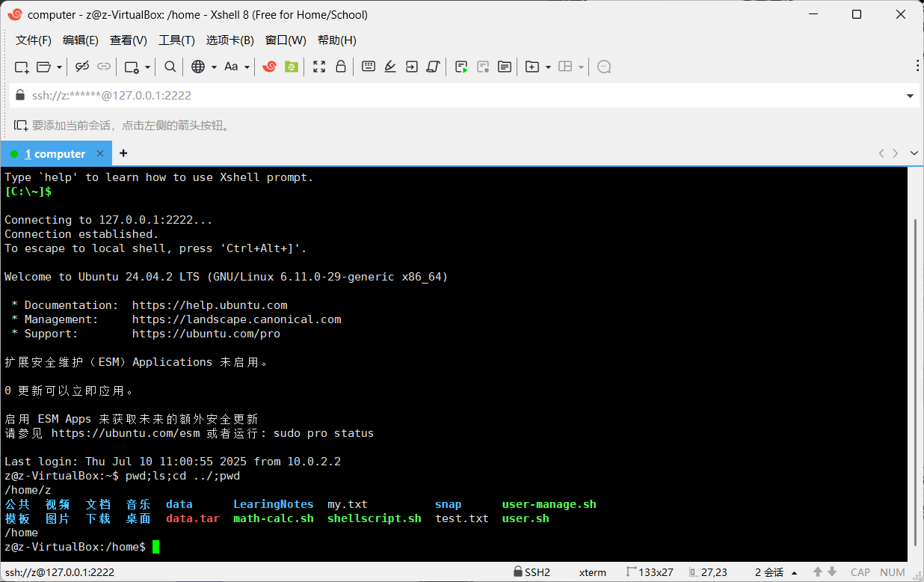Screen dimensions: 924x582
Task: Click the status bar down arrow
Action: pyautogui.click(x=832, y=572)
